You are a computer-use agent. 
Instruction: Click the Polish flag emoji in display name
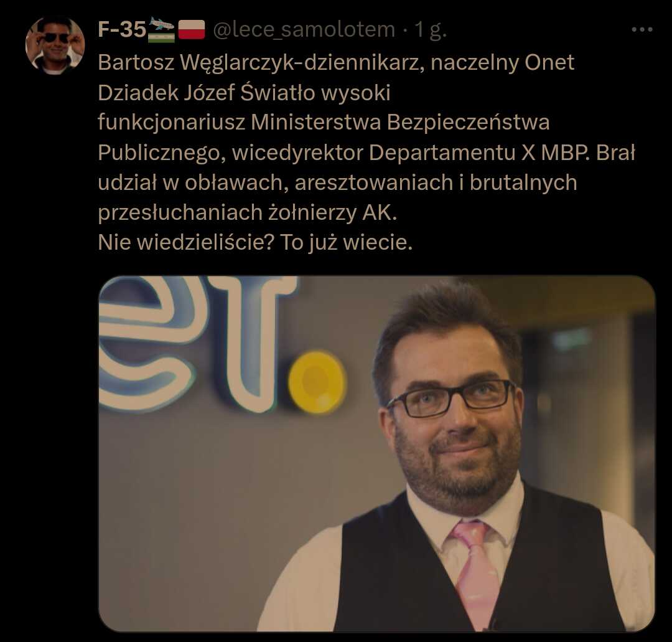[x=191, y=30]
